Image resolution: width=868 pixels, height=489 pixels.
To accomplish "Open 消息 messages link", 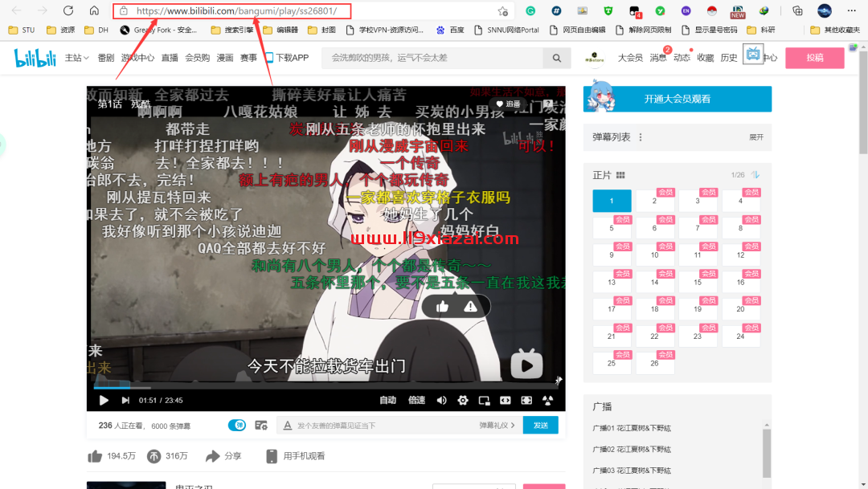I will click(658, 58).
